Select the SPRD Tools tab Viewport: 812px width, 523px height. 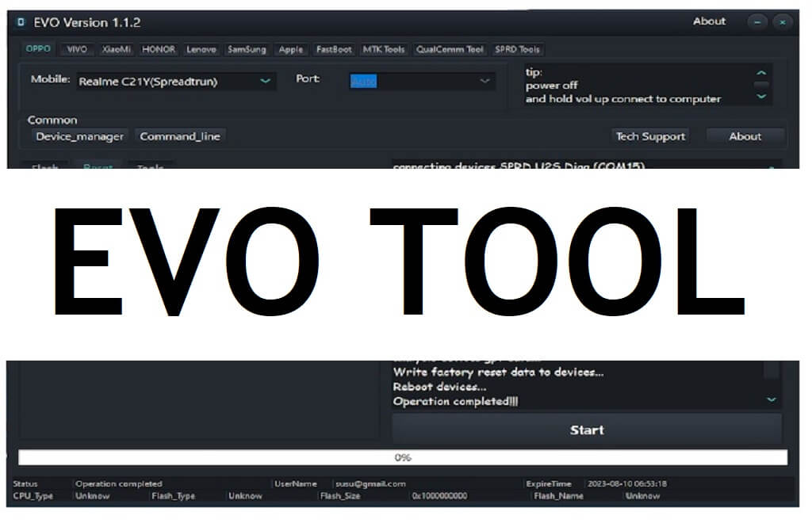(517, 49)
